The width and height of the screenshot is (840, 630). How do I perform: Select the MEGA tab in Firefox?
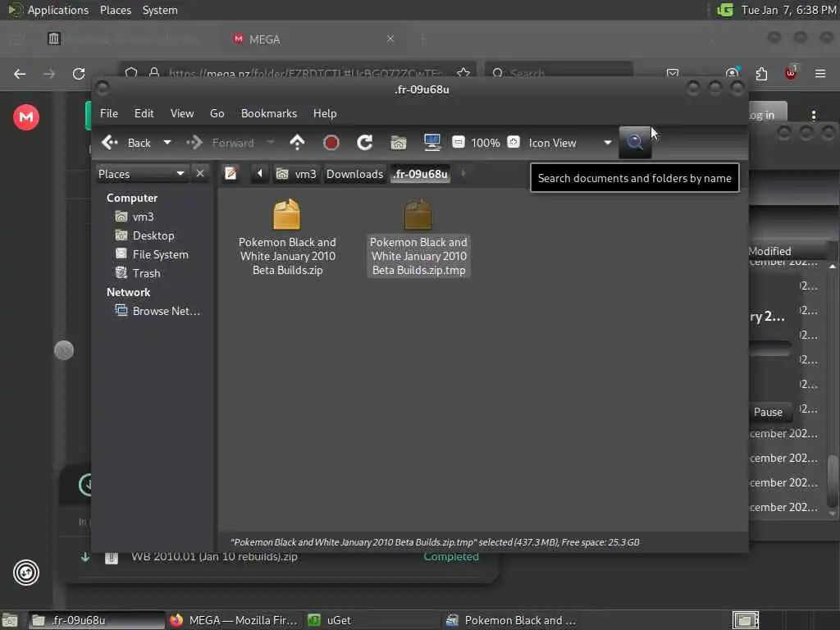[313, 39]
